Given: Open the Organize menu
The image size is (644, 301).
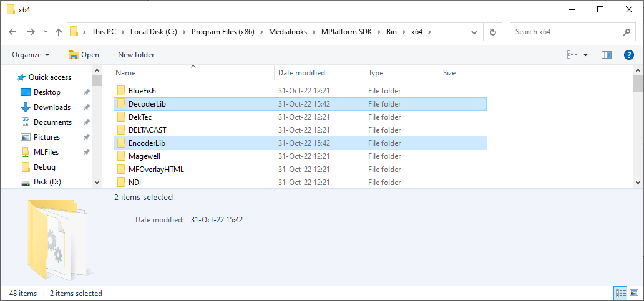Looking at the screenshot, I should tap(31, 55).
